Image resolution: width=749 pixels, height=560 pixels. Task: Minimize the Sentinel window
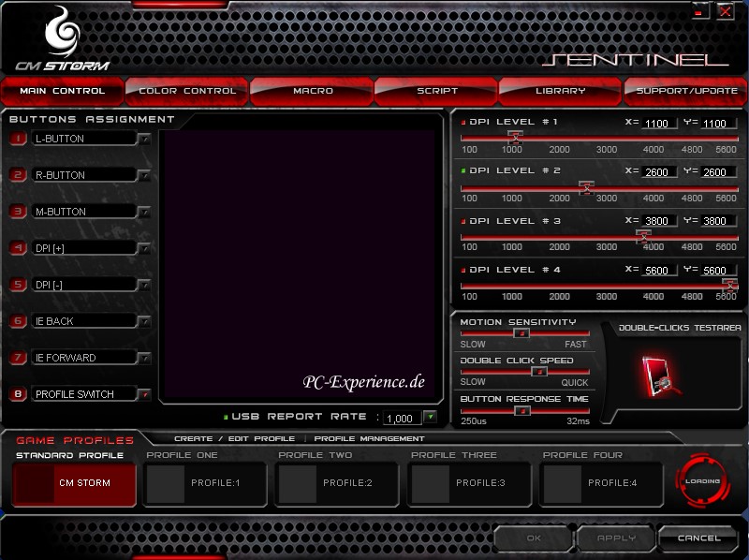coord(699,11)
